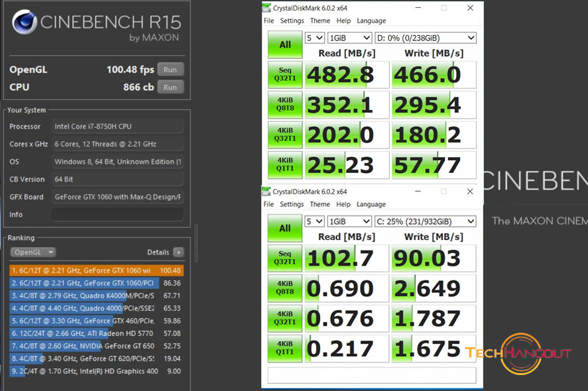Open File menu in bottom CrystalDiskMark window
Viewport: 588px width, 391px height.
click(x=268, y=204)
